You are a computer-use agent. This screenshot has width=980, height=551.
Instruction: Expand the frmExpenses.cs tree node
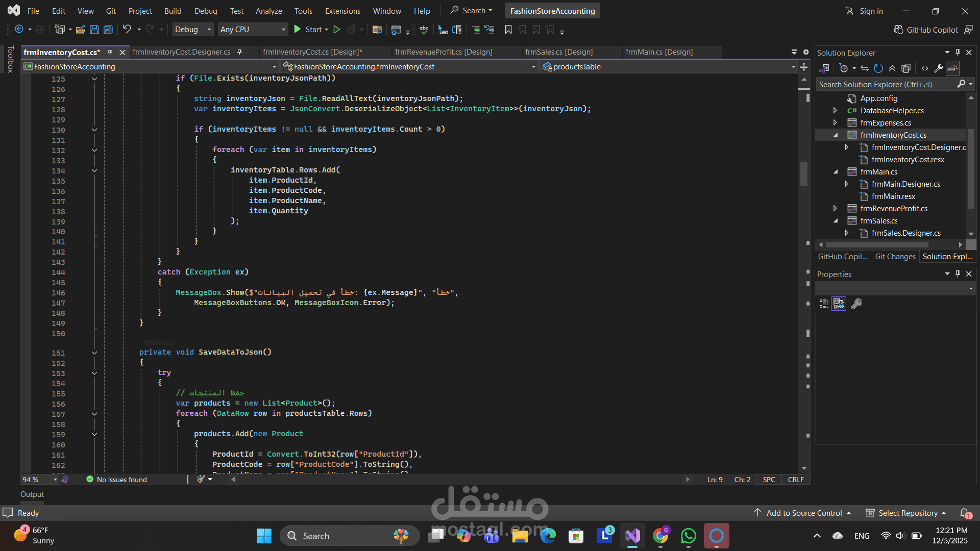[835, 122]
